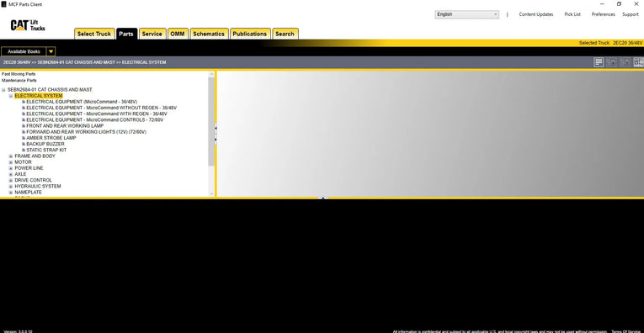Open the Pick List link
The height and width of the screenshot is (333, 644).
(572, 14)
